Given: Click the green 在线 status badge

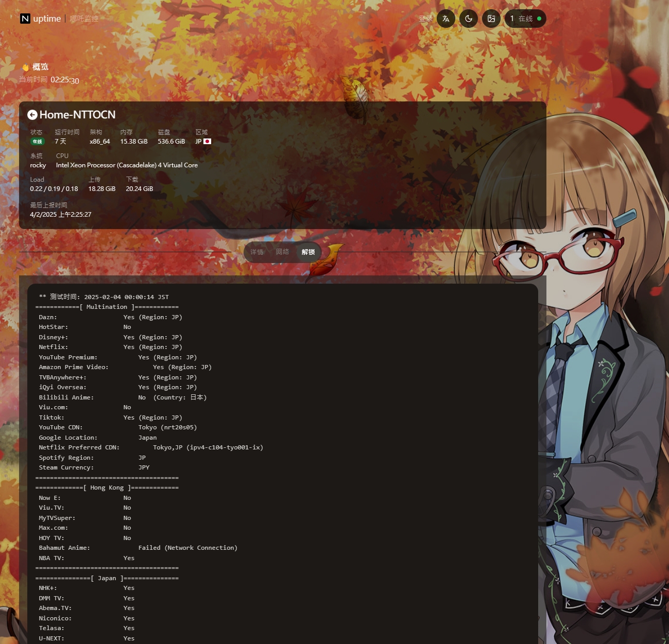Looking at the screenshot, I should coord(38,142).
